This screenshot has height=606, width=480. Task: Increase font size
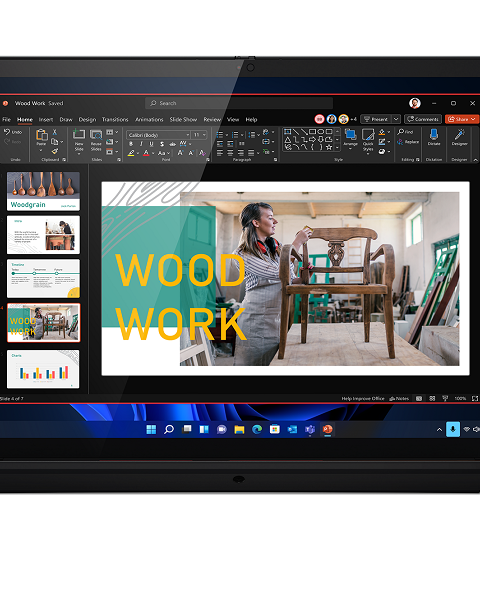(180, 153)
